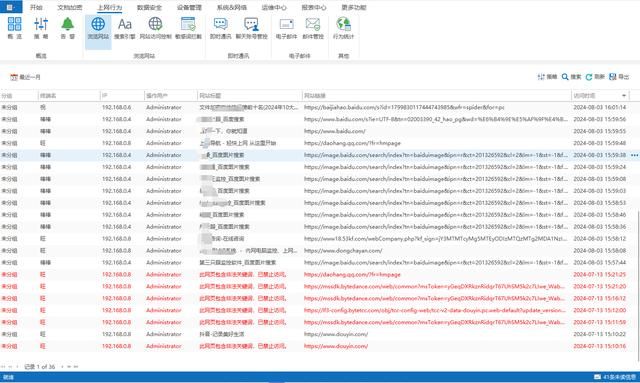Screen dimensions: 640x383
Task: Click the 导出 export button
Action: [x=619, y=77]
